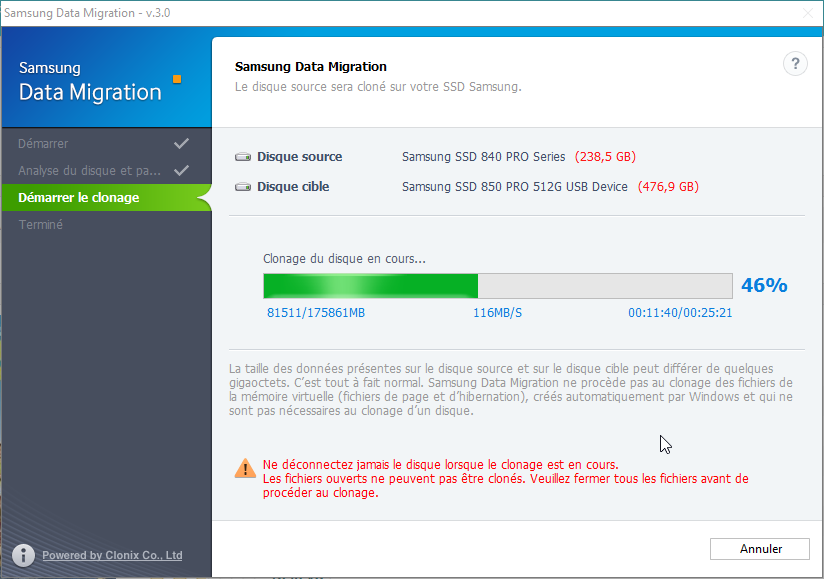Click the orange square beside Data Migration logo
This screenshot has height=579, width=824.
177,79
